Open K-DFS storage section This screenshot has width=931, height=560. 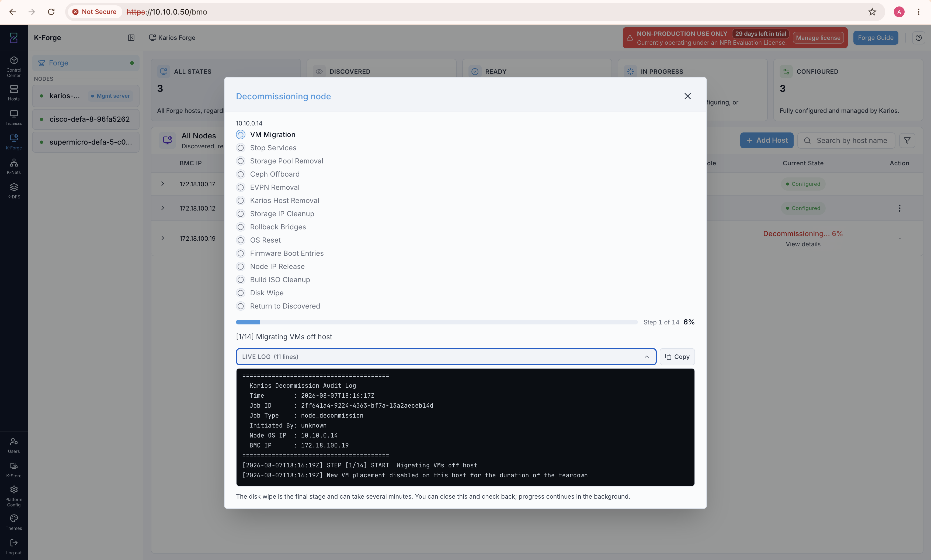pyautogui.click(x=14, y=191)
